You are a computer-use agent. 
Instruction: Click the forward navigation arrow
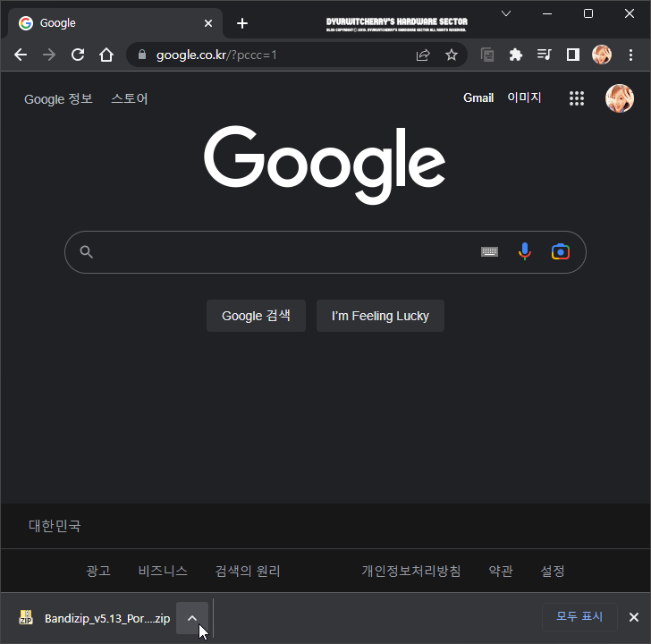pyautogui.click(x=49, y=55)
